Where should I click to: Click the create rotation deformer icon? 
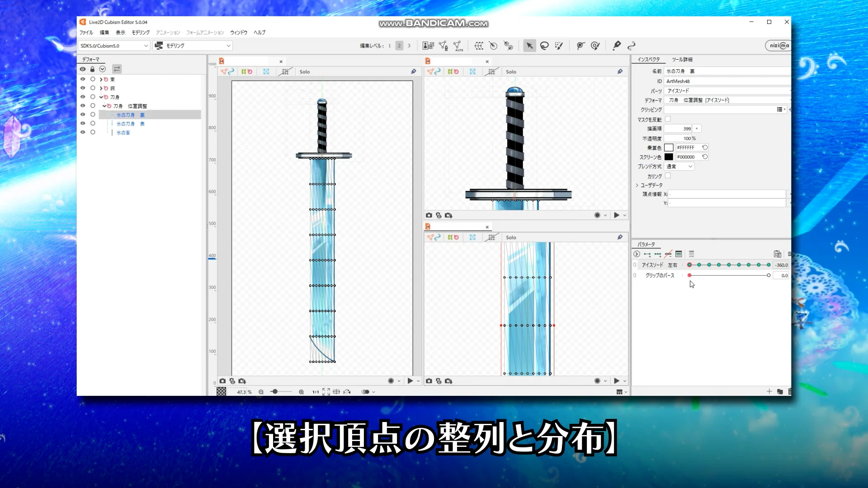493,46
